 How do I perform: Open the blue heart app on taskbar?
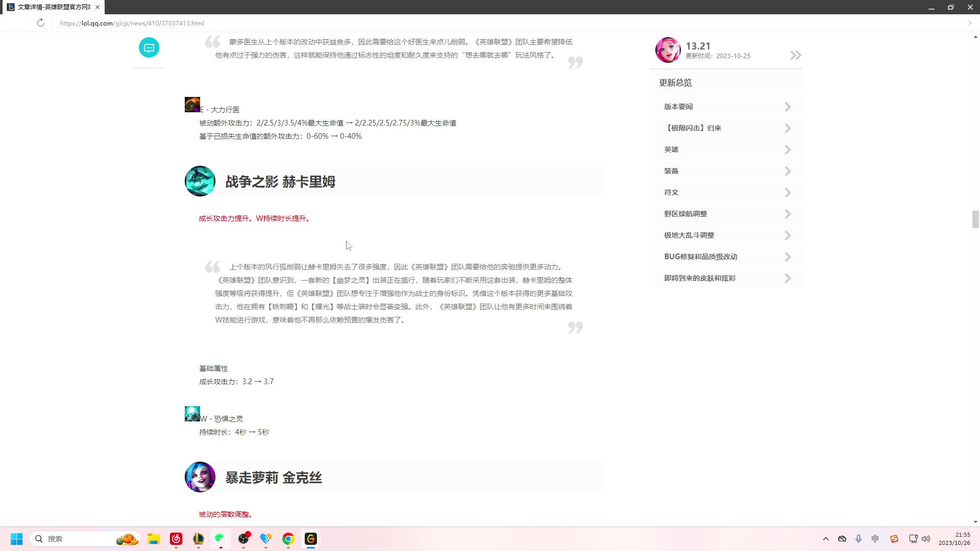(266, 539)
